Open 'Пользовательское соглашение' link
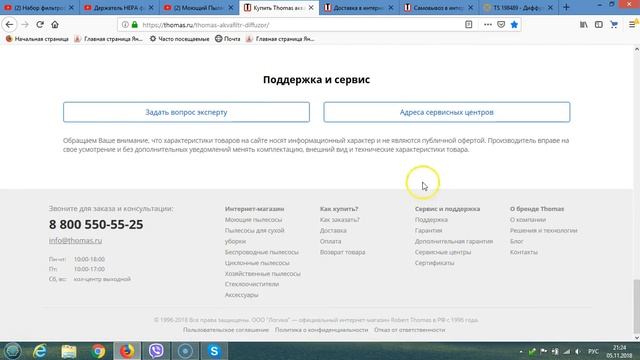The image size is (640, 360). 226,330
